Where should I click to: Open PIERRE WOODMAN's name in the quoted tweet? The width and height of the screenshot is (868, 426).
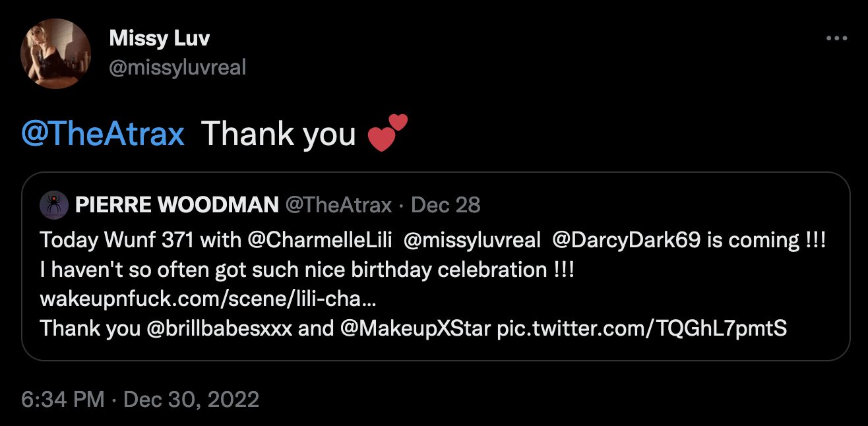pos(177,205)
